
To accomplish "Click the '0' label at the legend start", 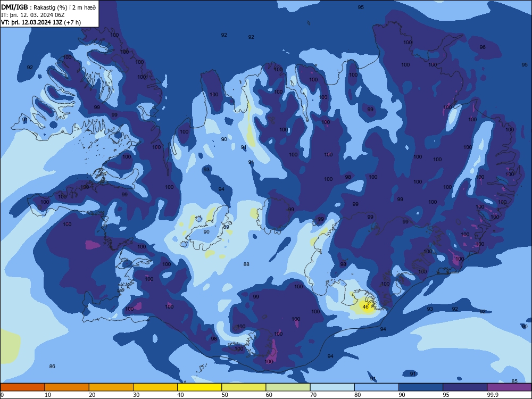I will [2, 395].
